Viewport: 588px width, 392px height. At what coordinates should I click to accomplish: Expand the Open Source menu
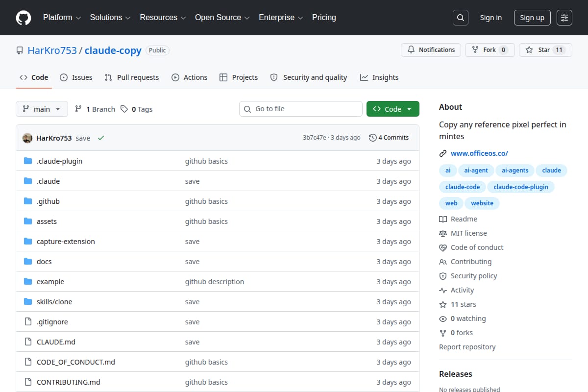222,18
